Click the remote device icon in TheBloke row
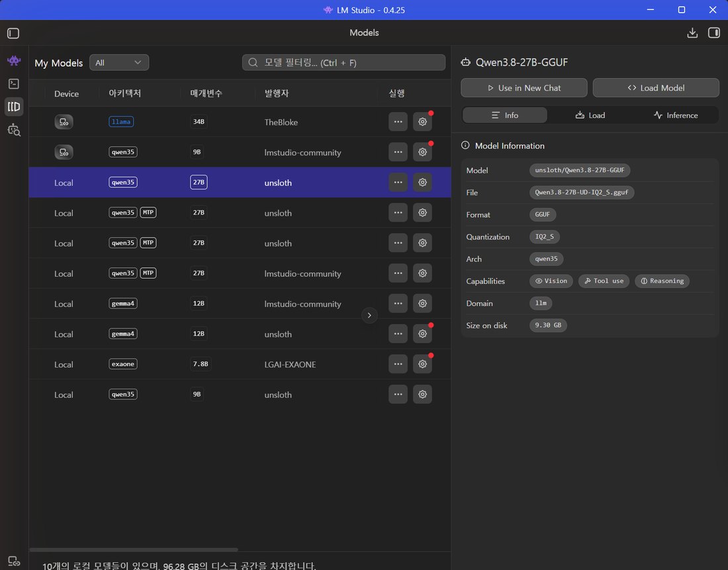 click(x=64, y=122)
